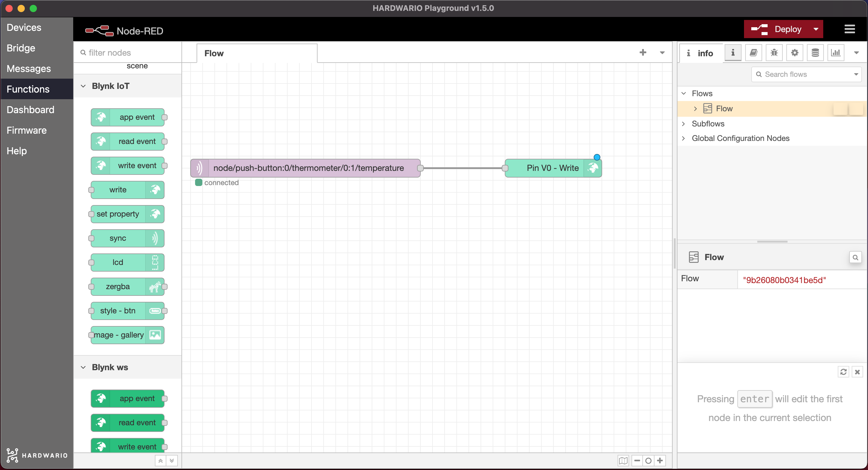The image size is (868, 470).
Task: Select Blynk ws app event palette node
Action: pos(128,399)
